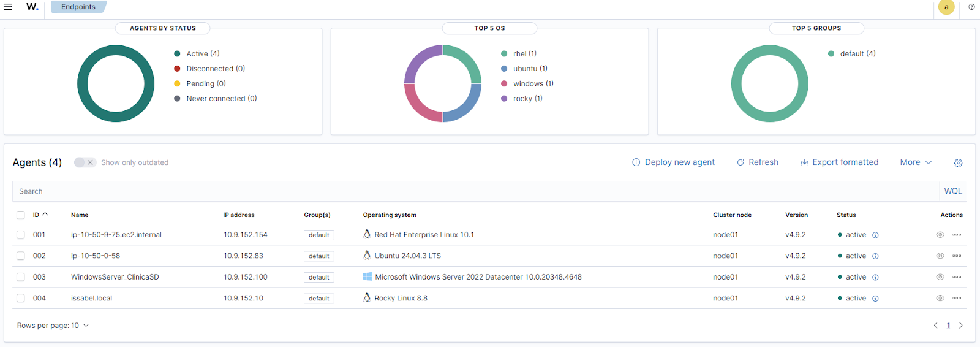Check the box for agent 001
This screenshot has height=347, width=980.
click(x=21, y=235)
